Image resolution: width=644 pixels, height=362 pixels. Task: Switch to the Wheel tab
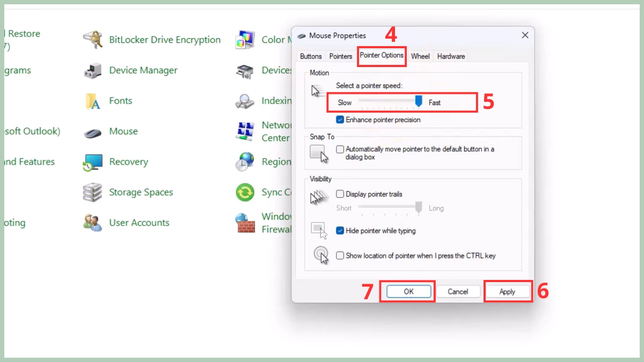tap(420, 56)
